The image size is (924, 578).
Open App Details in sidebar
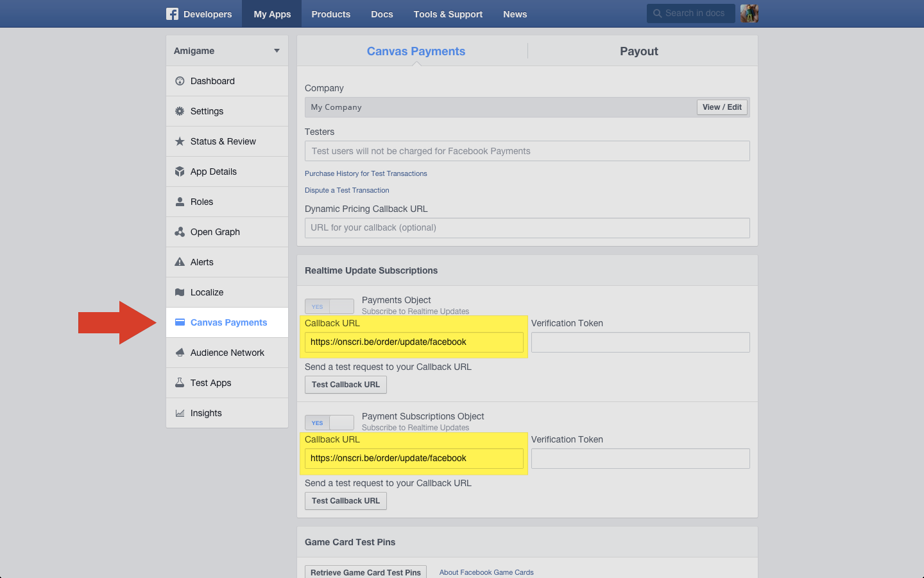(227, 171)
